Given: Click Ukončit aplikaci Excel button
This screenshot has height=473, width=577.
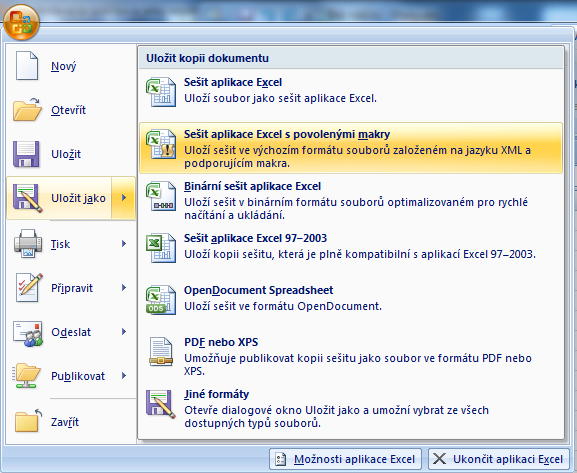Looking at the screenshot, I should [x=499, y=459].
